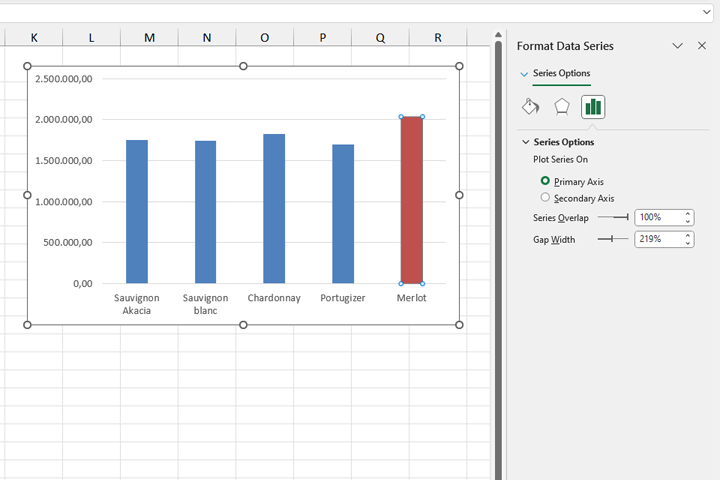The image size is (720, 480).
Task: Click the Series Overlap slider
Action: coord(613,217)
